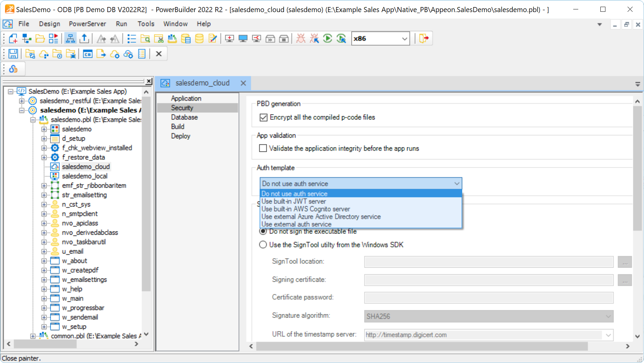Image resolution: width=644 pixels, height=363 pixels.
Task: Select Use the SignTool utility radio button
Action: click(x=263, y=245)
